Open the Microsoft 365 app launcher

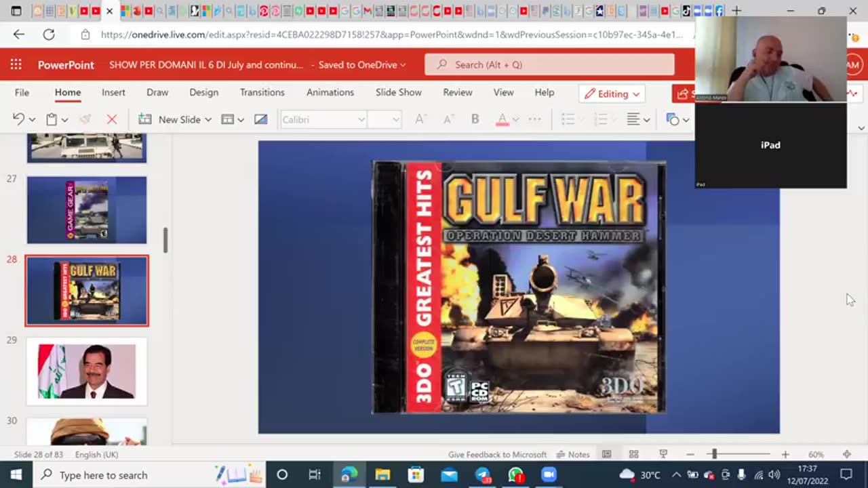(16, 65)
